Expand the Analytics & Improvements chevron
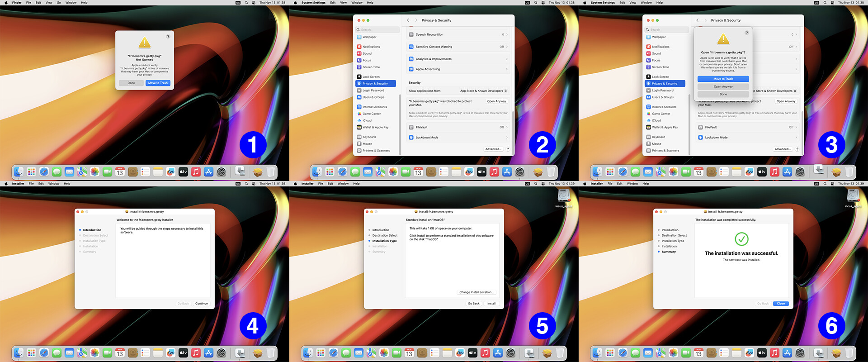Image resolution: width=868 pixels, height=362 pixels. tap(507, 59)
